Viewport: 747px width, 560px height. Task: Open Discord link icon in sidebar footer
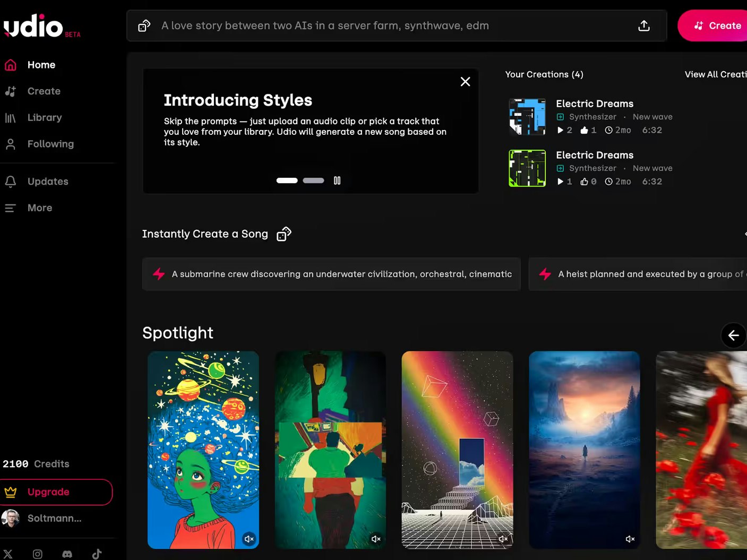click(67, 554)
